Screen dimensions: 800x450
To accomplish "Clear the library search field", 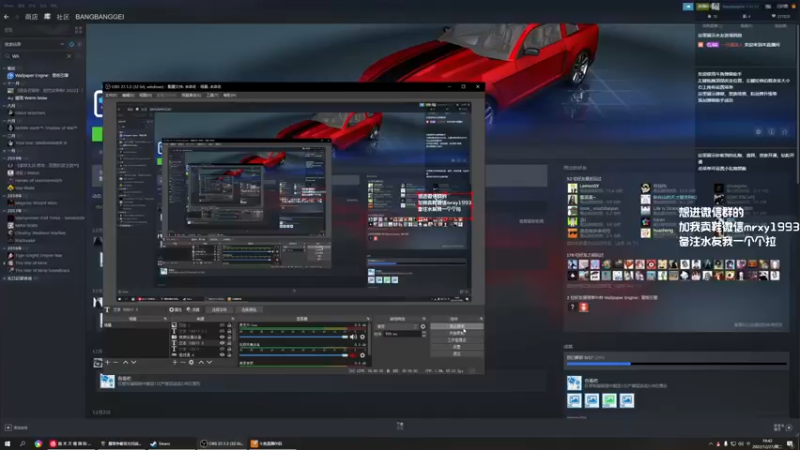I will pos(69,56).
